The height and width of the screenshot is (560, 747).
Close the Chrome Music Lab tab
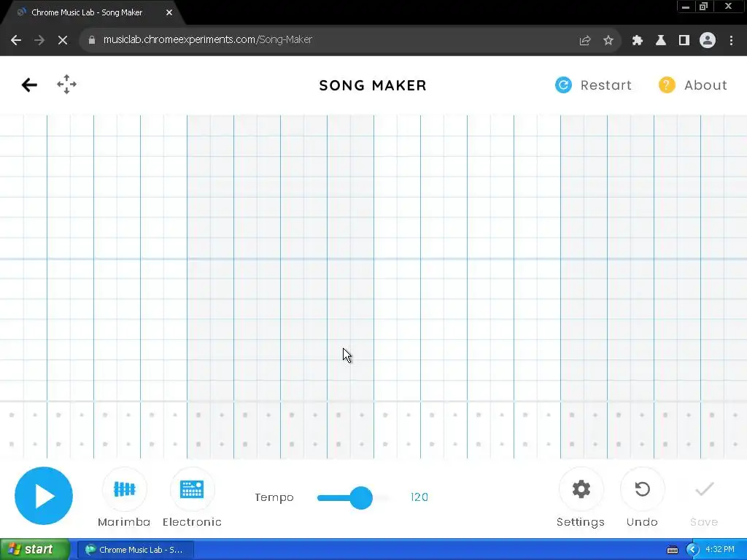(x=169, y=12)
